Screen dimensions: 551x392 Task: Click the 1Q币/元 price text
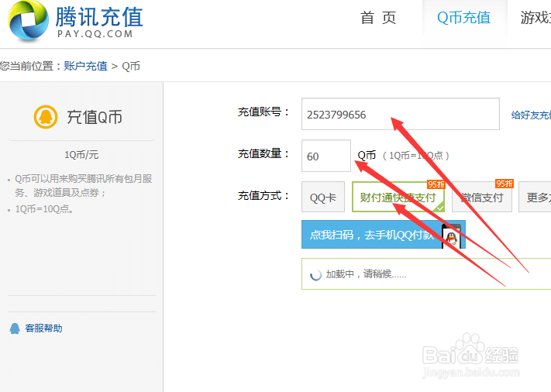pyautogui.click(x=81, y=154)
